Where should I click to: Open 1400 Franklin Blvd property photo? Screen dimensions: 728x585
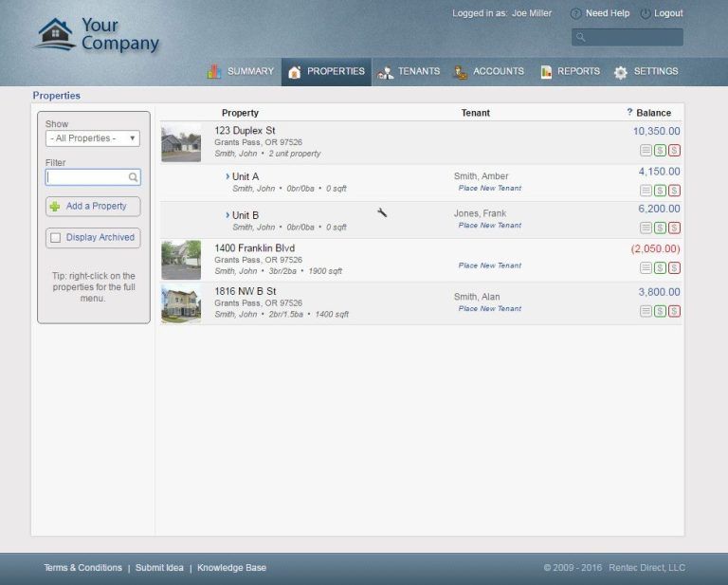[x=181, y=260]
